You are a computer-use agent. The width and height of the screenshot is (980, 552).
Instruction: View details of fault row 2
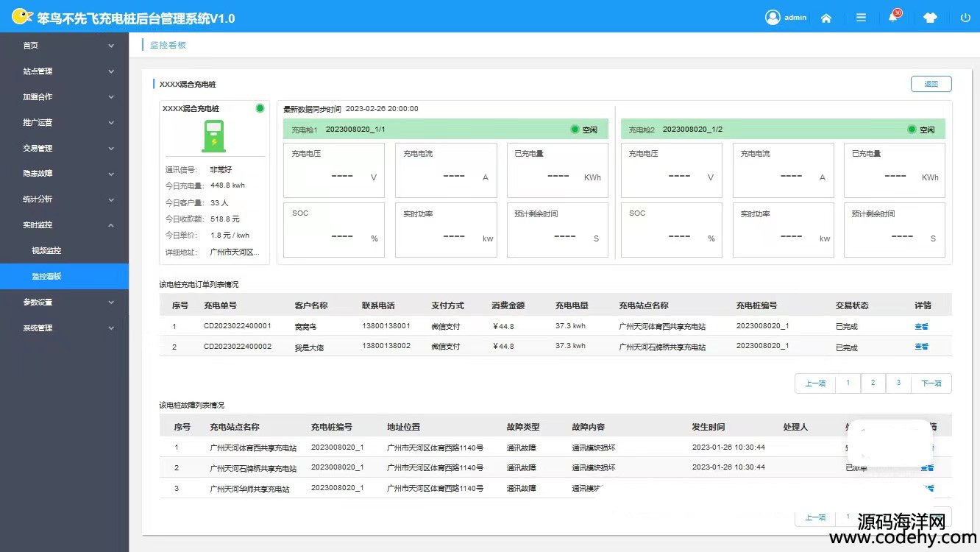(927, 468)
